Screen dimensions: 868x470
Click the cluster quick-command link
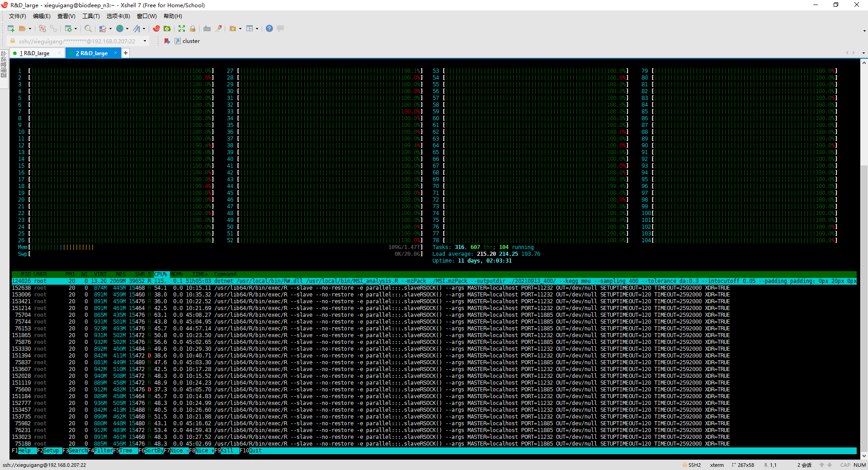(191, 41)
